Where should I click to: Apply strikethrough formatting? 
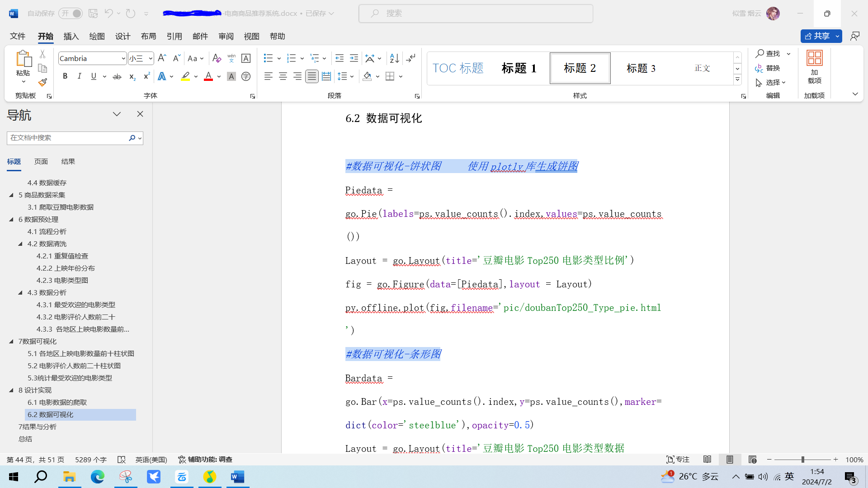[117, 76]
